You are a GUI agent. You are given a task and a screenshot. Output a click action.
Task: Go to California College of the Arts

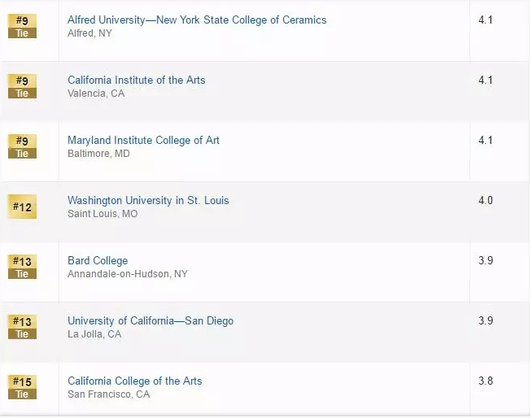[x=134, y=381]
